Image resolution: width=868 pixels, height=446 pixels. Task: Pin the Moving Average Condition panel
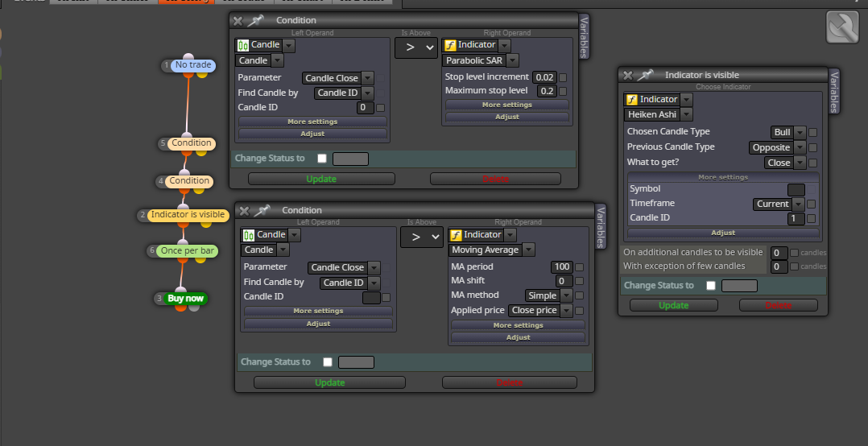(x=261, y=210)
